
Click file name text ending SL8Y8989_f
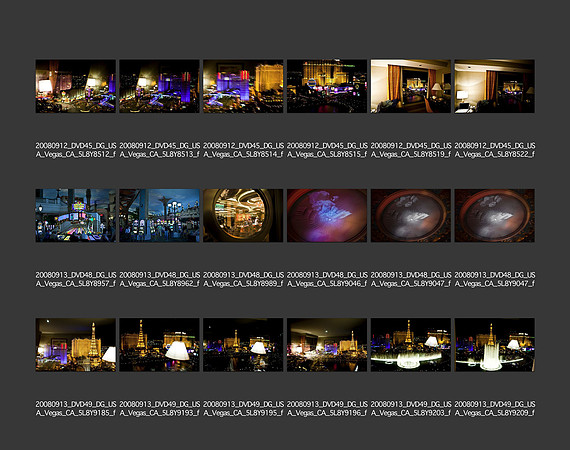pos(244,280)
